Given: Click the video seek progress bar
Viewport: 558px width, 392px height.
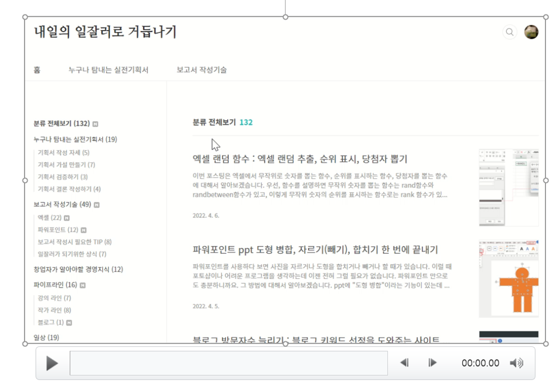Looking at the screenshot, I should click(x=229, y=363).
